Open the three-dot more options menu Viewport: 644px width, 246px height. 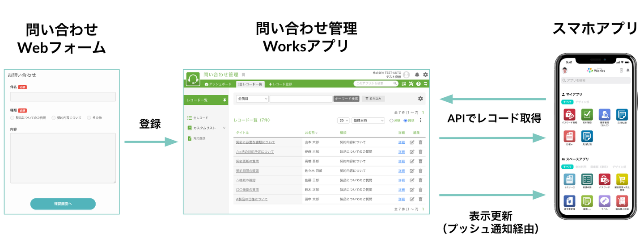tap(420, 120)
